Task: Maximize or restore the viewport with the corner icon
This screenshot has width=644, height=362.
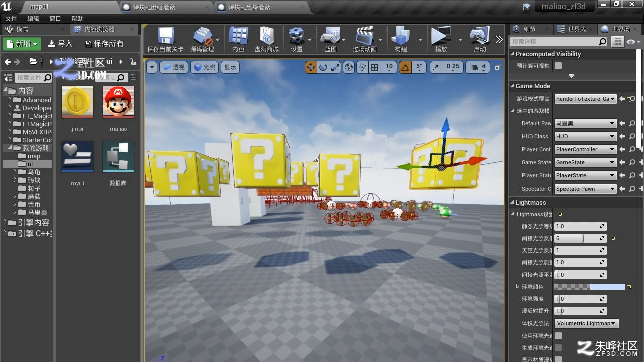Action: (x=498, y=67)
